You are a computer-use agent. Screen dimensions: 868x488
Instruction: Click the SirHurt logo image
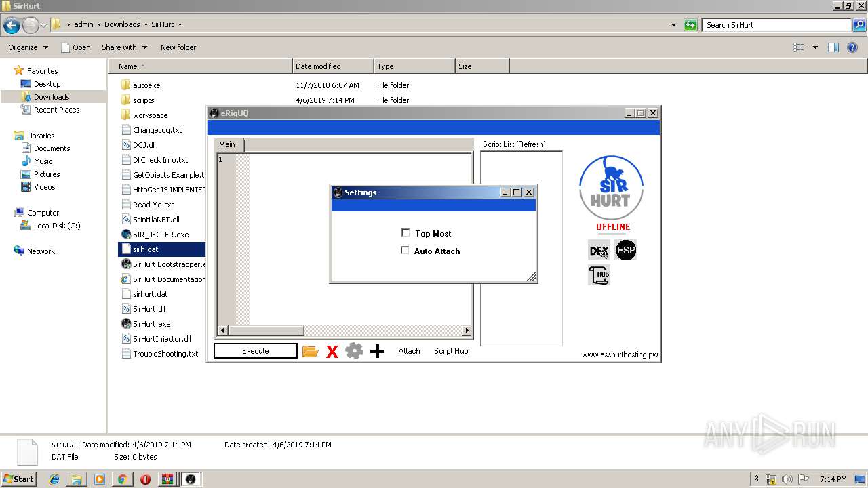coord(611,188)
